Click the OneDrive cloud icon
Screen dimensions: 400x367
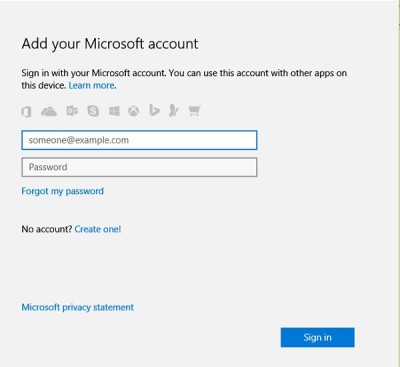click(49, 111)
